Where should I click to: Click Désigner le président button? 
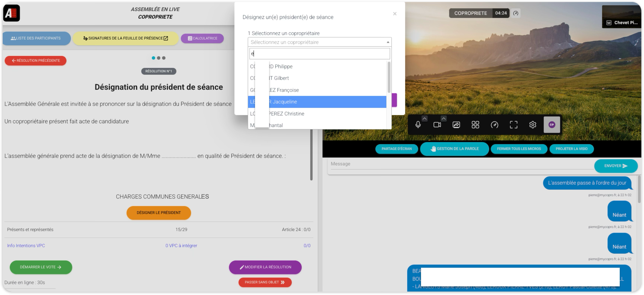click(158, 213)
